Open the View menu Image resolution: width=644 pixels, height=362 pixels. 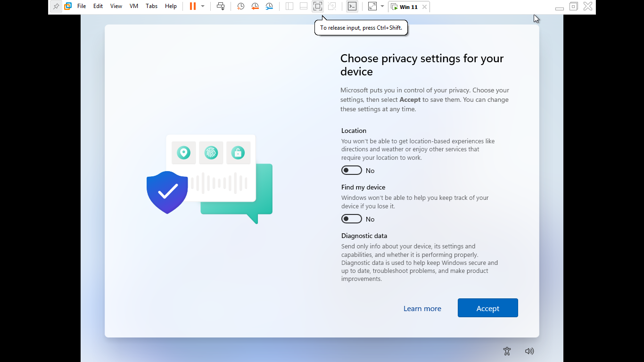point(116,7)
